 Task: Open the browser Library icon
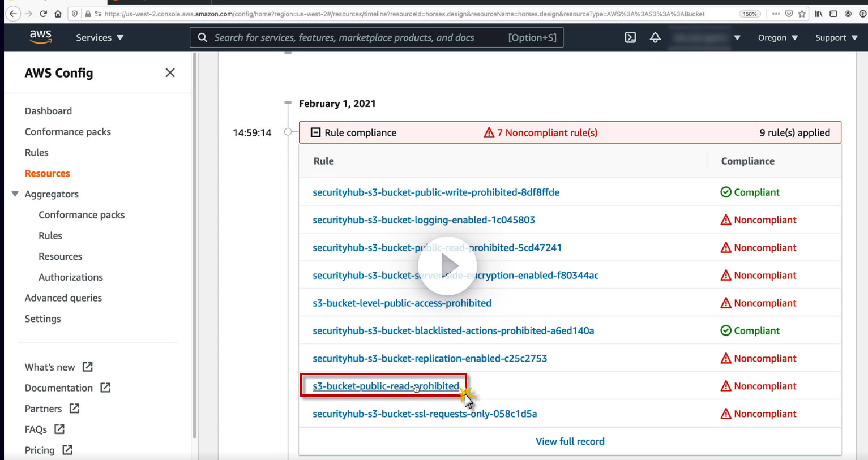tap(819, 14)
